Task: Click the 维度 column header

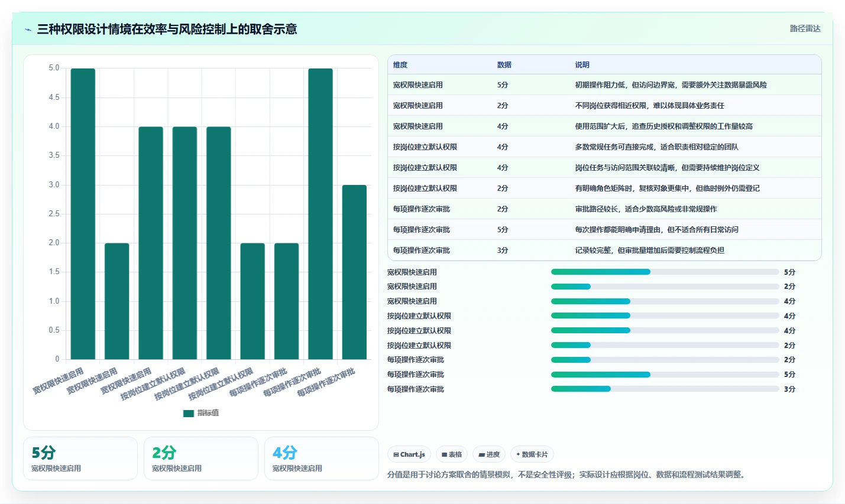Action: click(400, 65)
